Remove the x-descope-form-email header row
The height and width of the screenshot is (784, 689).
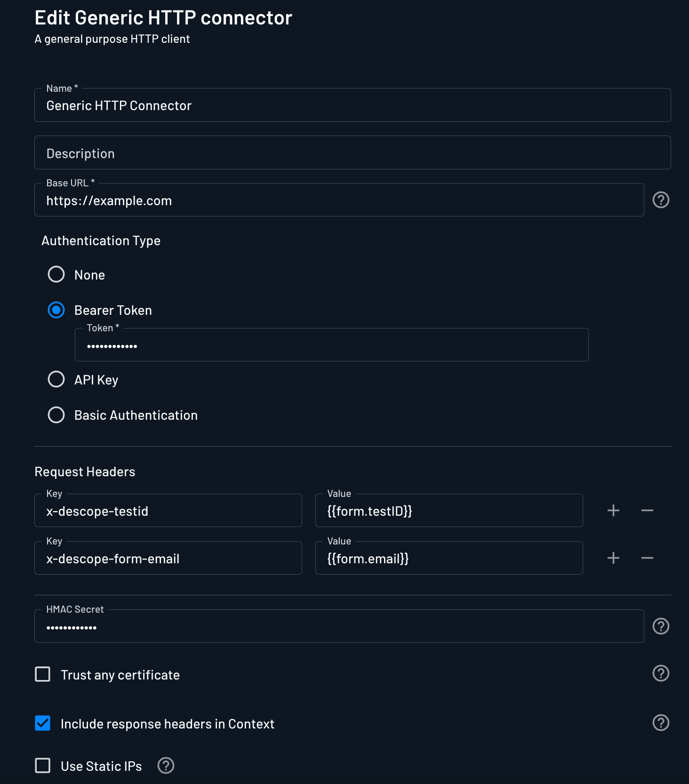tap(647, 558)
